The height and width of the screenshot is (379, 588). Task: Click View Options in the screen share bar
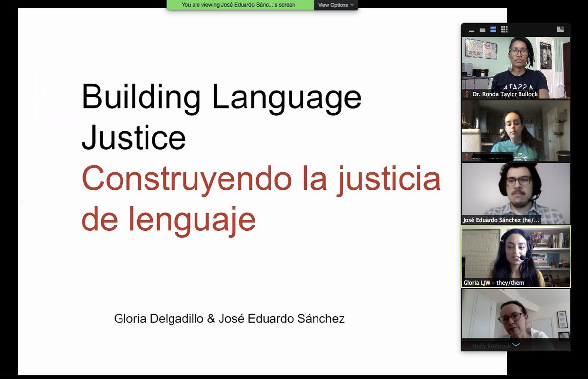click(x=335, y=4)
